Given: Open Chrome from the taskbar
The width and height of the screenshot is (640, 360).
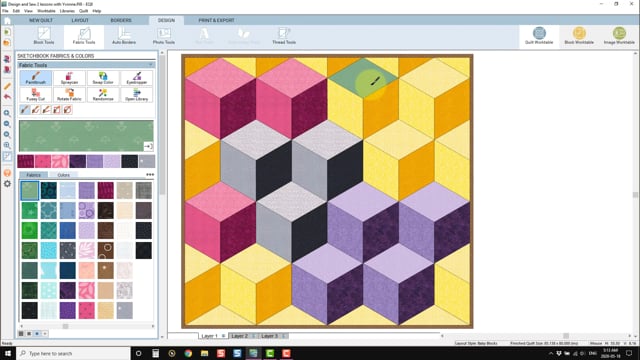Looking at the screenshot, I should click(x=188, y=353).
